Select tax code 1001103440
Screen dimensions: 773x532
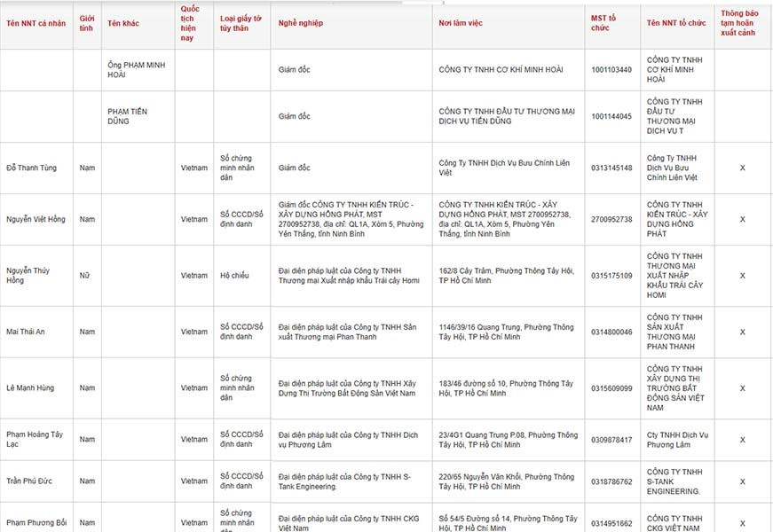611,70
